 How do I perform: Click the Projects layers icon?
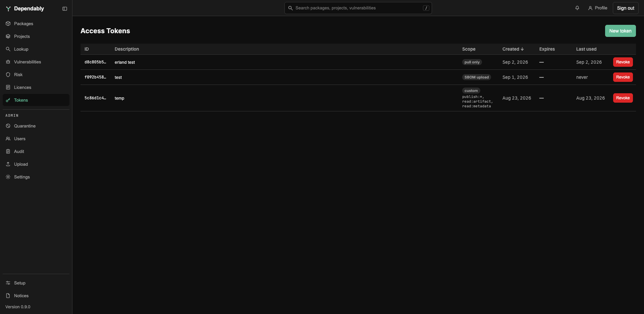[x=8, y=37]
